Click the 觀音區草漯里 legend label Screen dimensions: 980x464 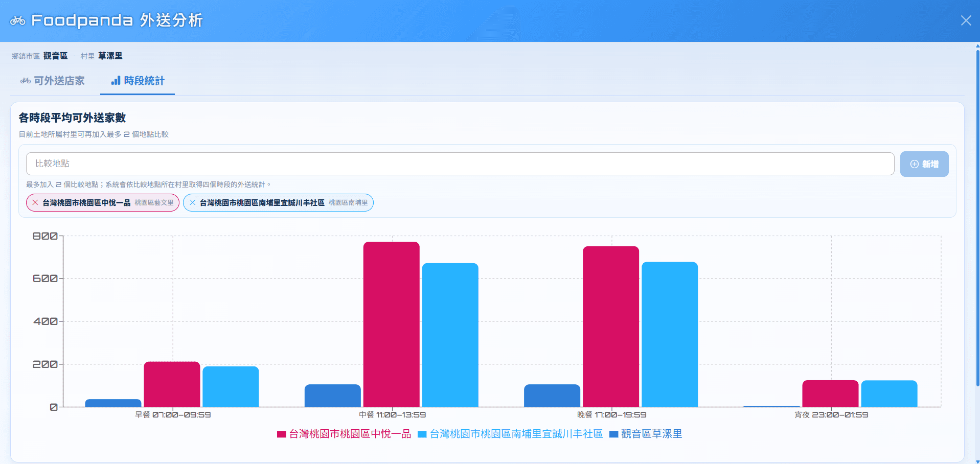point(652,434)
